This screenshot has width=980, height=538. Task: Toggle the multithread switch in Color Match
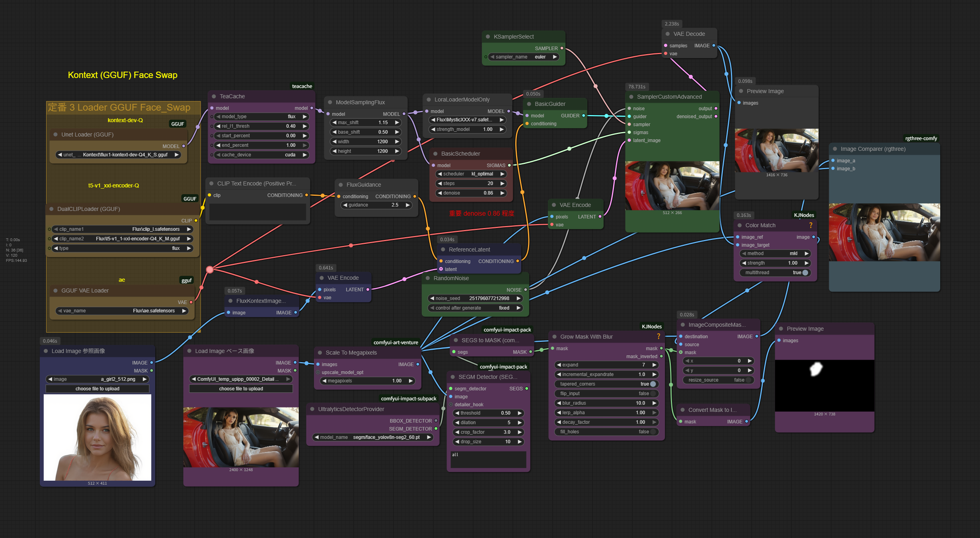805,273
